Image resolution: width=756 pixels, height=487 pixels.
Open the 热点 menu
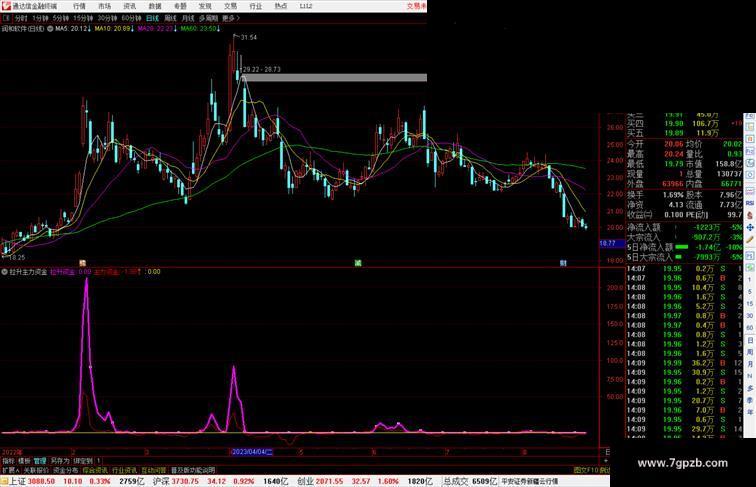pos(281,6)
